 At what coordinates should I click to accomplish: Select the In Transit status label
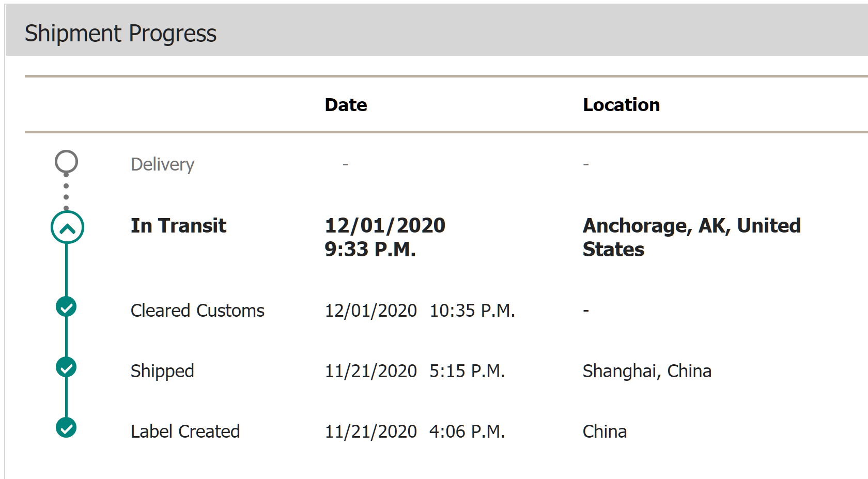pos(178,226)
